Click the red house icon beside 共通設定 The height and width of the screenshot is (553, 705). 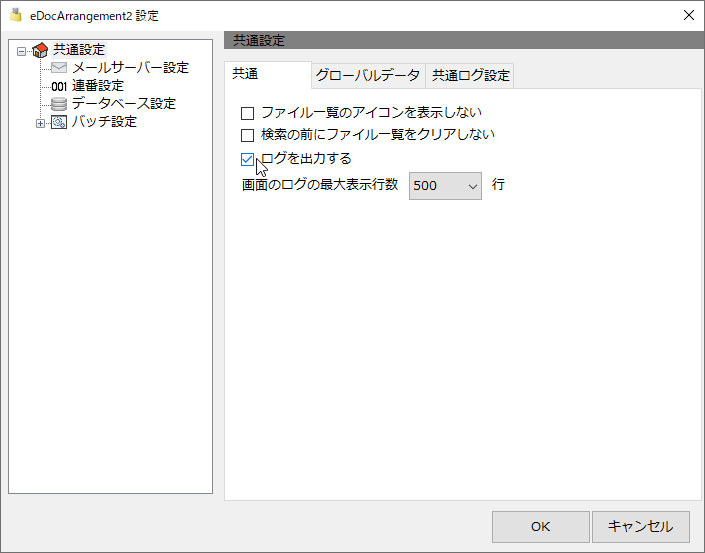tap(40, 50)
